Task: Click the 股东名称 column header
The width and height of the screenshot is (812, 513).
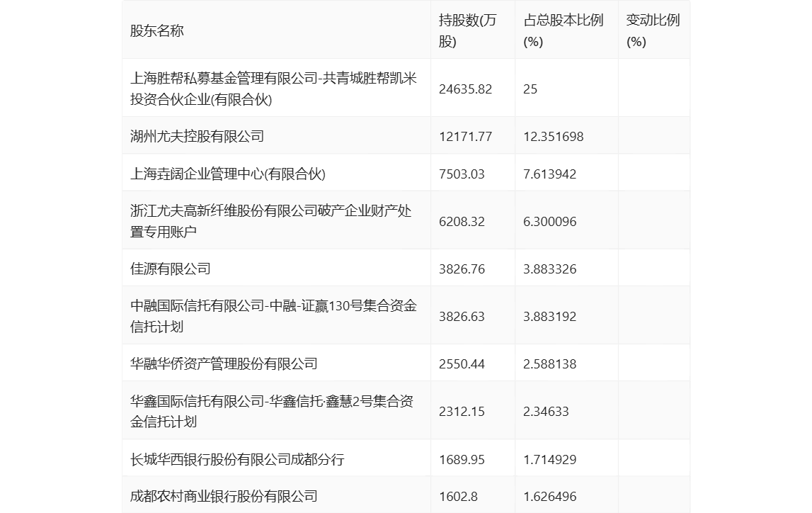Action: pyautogui.click(x=157, y=30)
